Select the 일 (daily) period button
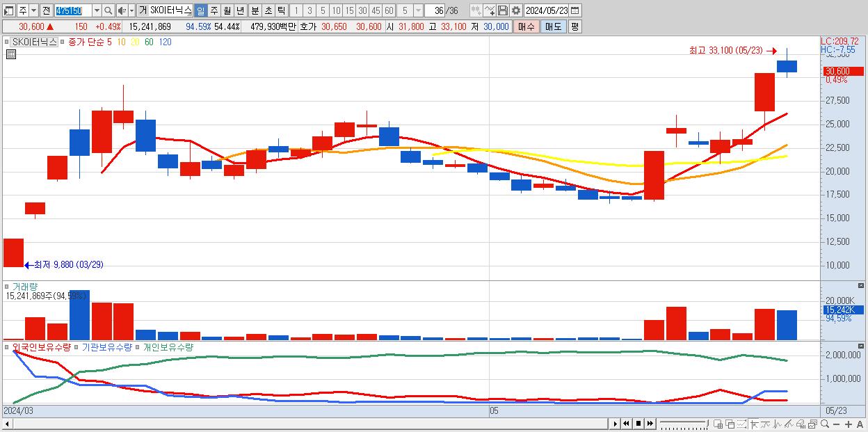The height and width of the screenshot is (432, 868). click(200, 10)
